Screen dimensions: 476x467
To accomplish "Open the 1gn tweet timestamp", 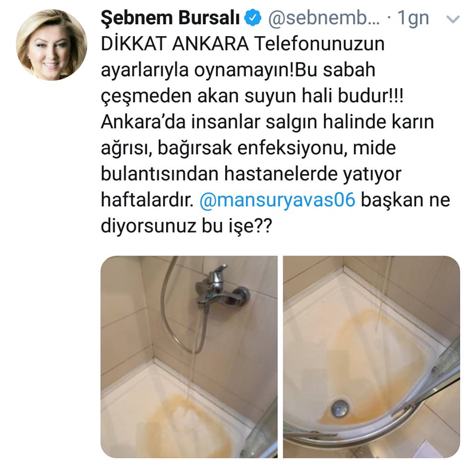I will tap(413, 18).
